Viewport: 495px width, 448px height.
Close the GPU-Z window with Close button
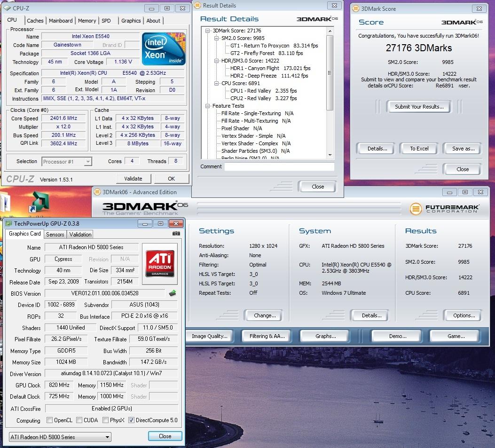tap(165, 436)
